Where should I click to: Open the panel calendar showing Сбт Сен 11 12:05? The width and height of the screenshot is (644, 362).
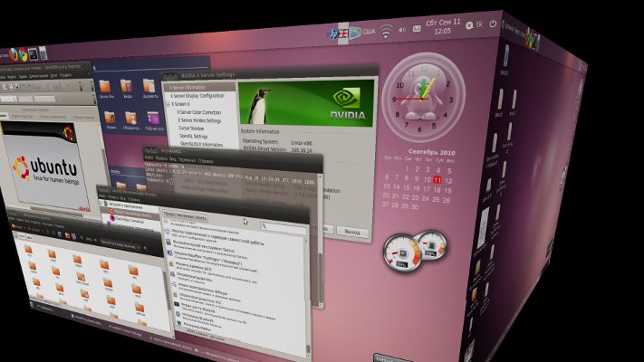(x=443, y=26)
